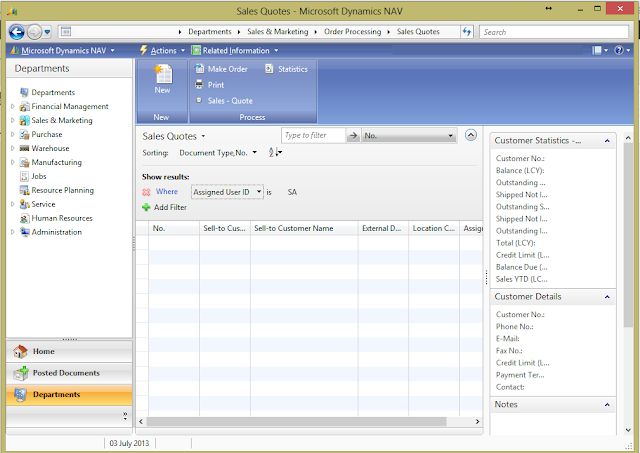Expand the Purchase tree node arrow
This screenshot has width=640, height=453.
click(13, 134)
